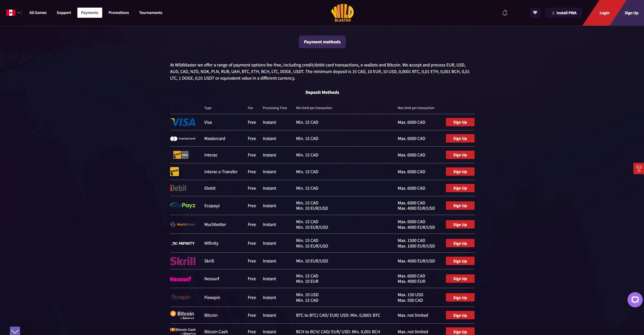Click Sign Up in the Mifinity row
Screen dimensions: 644x335
460,243
